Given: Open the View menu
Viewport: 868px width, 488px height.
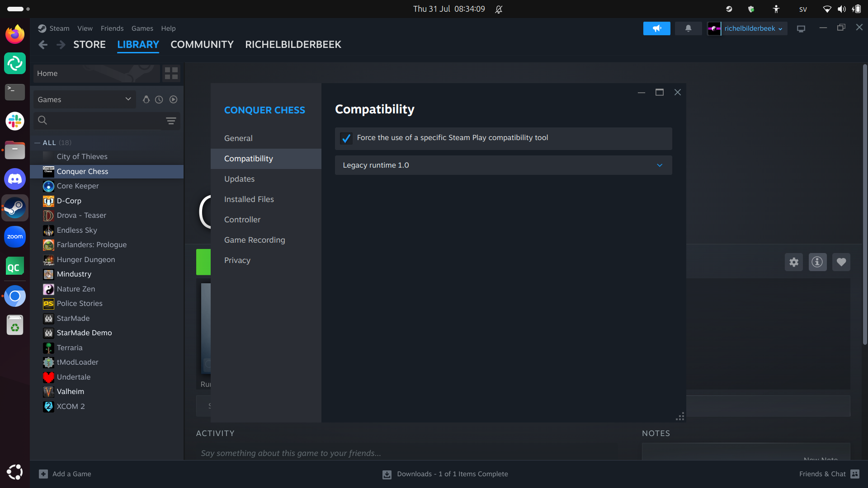Looking at the screenshot, I should click(x=85, y=28).
